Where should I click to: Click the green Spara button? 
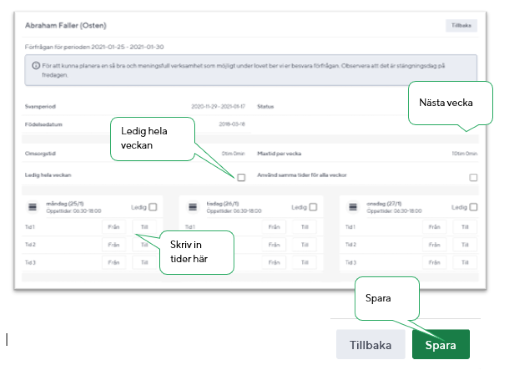point(441,344)
